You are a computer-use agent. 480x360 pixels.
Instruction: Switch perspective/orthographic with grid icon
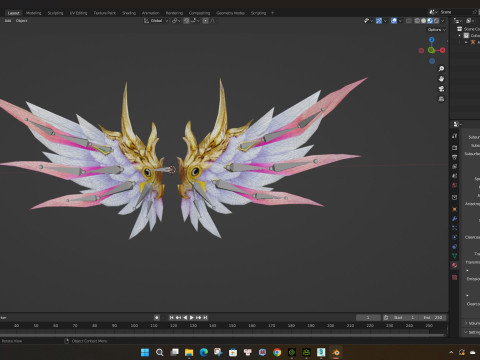(x=441, y=99)
